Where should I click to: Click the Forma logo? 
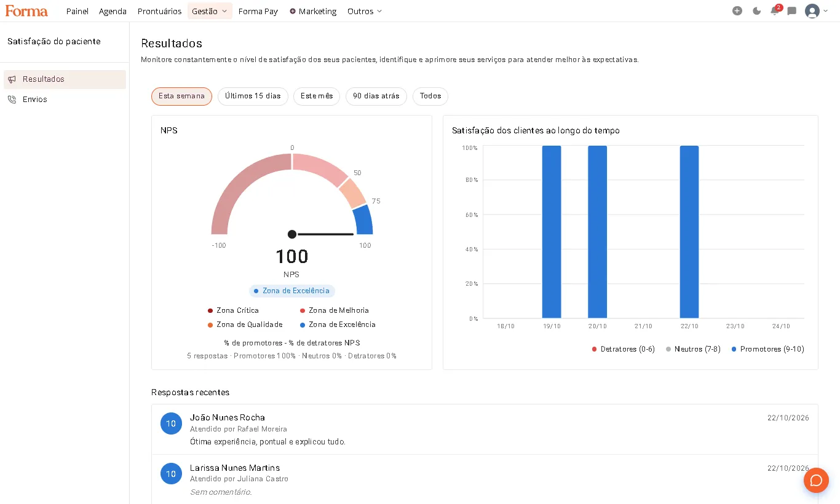coord(26,11)
